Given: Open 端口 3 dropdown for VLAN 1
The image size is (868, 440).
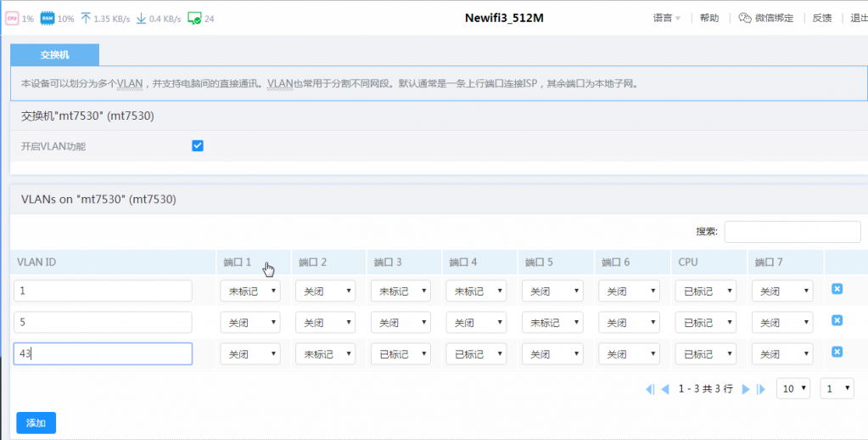Looking at the screenshot, I should click(400, 291).
